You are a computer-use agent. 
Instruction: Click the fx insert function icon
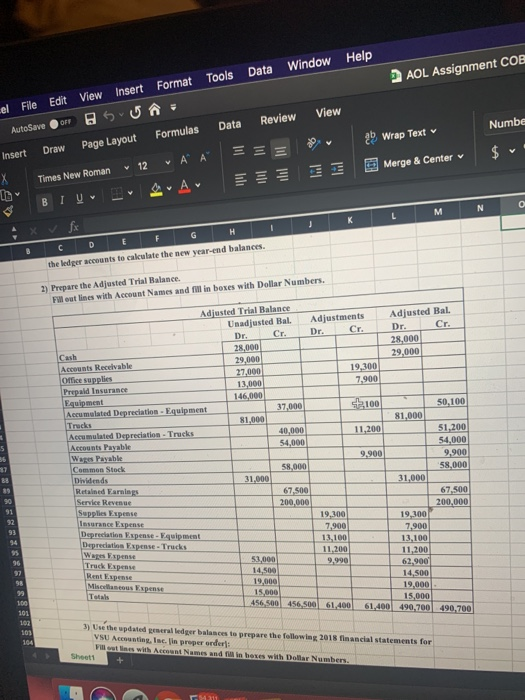74,227
